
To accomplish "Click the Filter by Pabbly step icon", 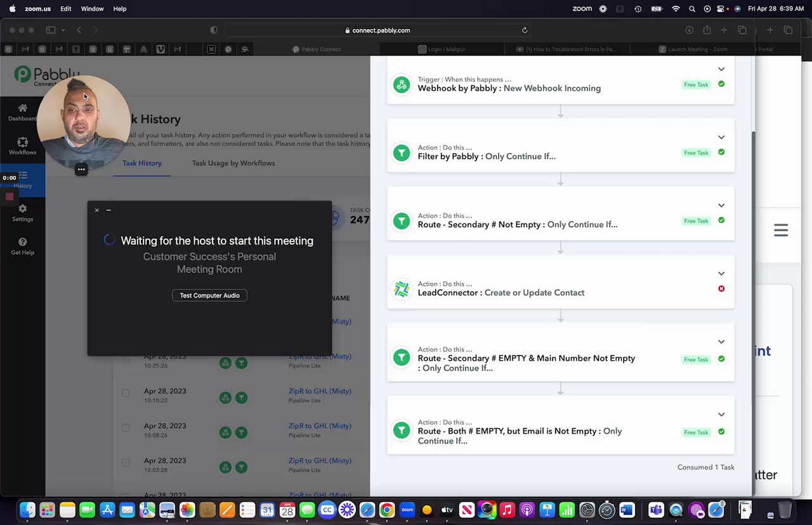I will (x=402, y=152).
